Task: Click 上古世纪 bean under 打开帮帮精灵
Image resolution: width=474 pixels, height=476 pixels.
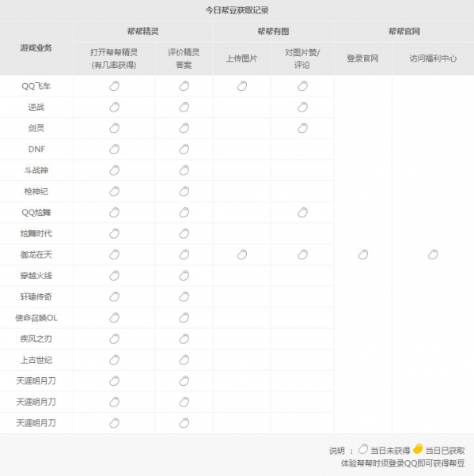Action: click(x=114, y=360)
